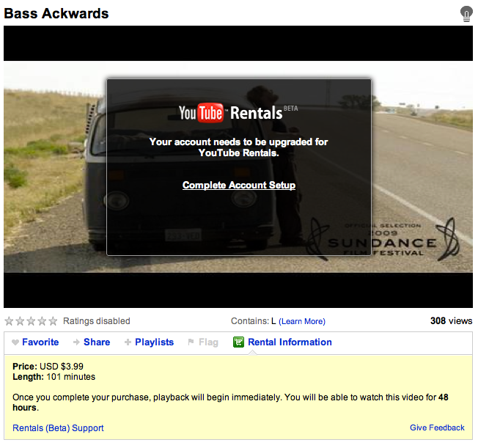Select the Rental Information tab
This screenshot has height=448, width=478.
click(x=290, y=342)
